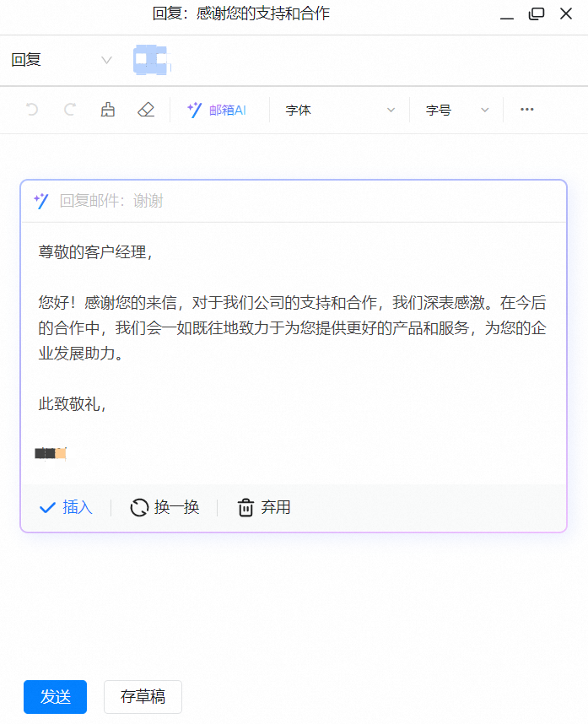Screen dimensions: 588x724
Task: Open the 邮箱AI assistant
Action: [x=217, y=110]
